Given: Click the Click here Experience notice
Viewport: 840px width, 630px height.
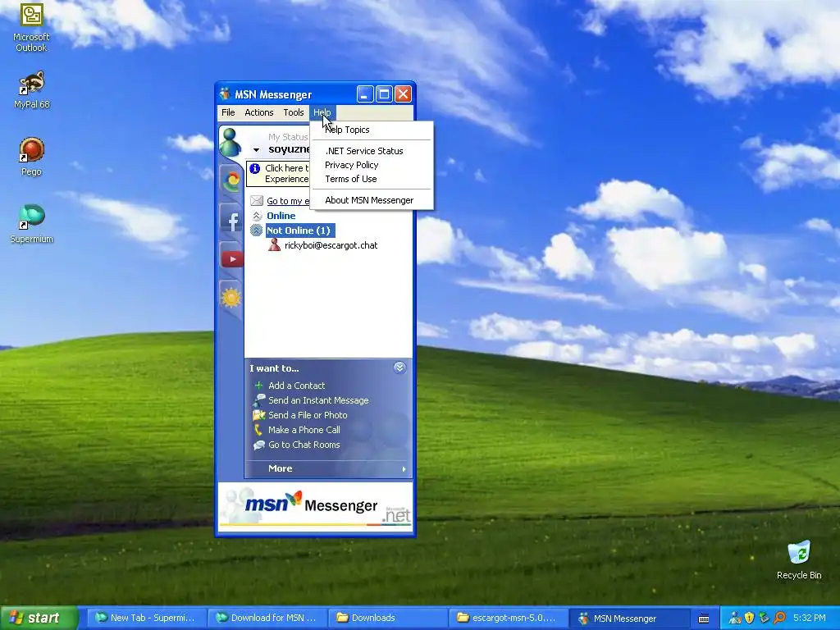Looking at the screenshot, I should click(277, 174).
